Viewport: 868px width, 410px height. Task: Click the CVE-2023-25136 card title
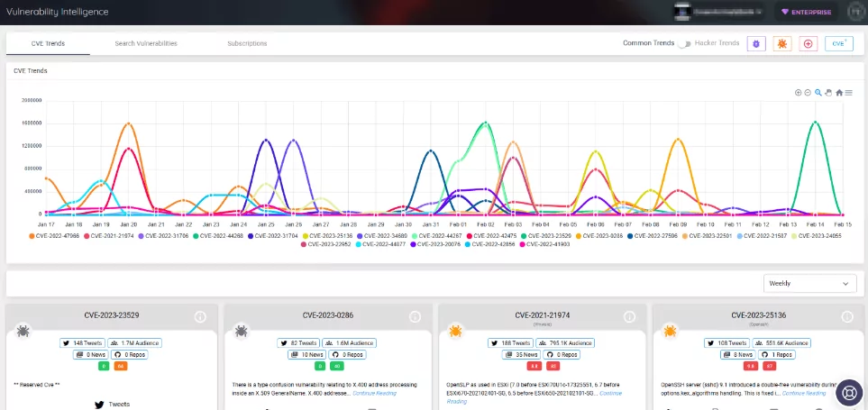(x=758, y=315)
